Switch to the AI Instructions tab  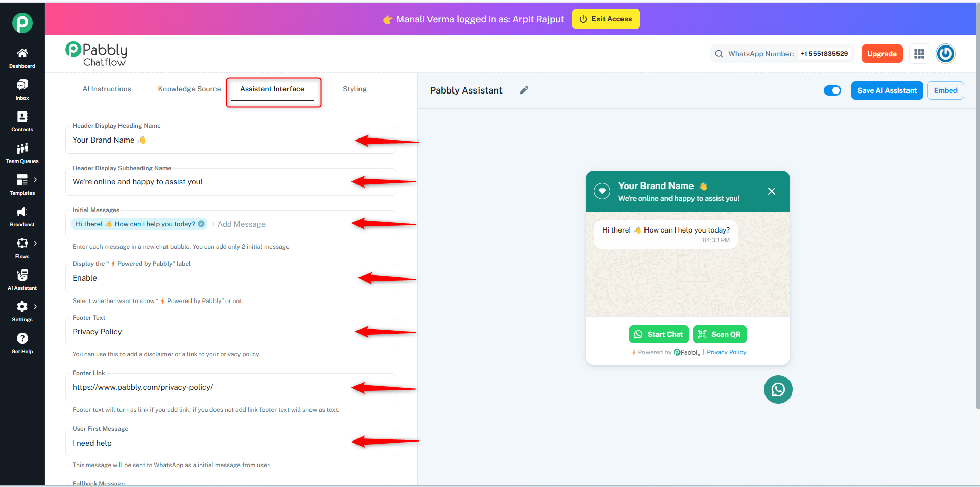click(x=107, y=89)
